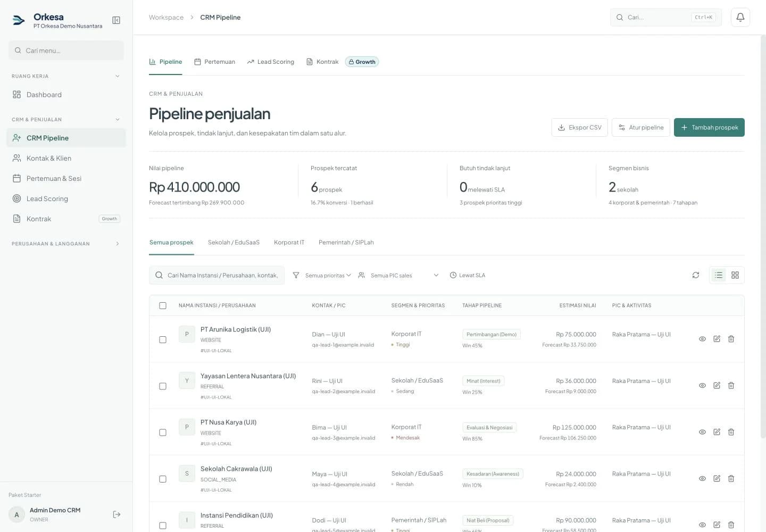Image resolution: width=766 pixels, height=532 pixels.
Task: Edit the Yayasan Lentera Nusantara prospect
Action: point(717,385)
